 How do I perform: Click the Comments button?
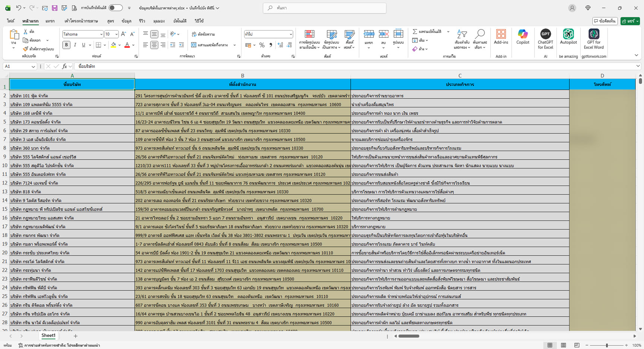pyautogui.click(x=605, y=21)
